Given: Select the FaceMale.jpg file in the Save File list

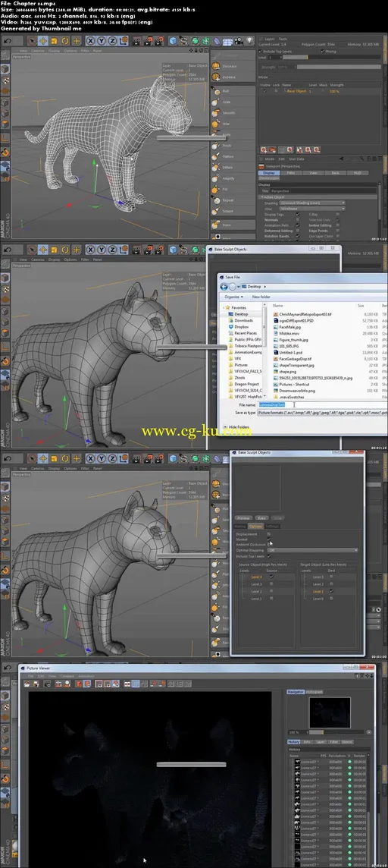Looking at the screenshot, I should [291, 327].
